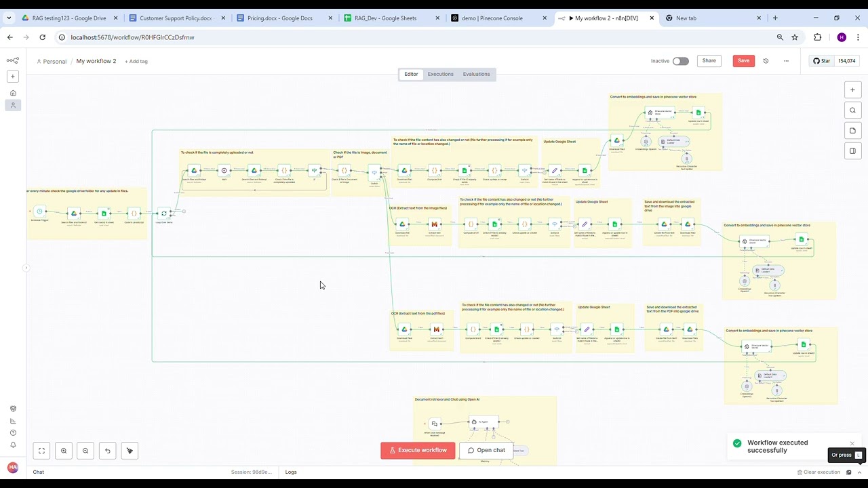The height and width of the screenshot is (488, 868).
Task: Zoom out on the workflow canvas
Action: 85,451
